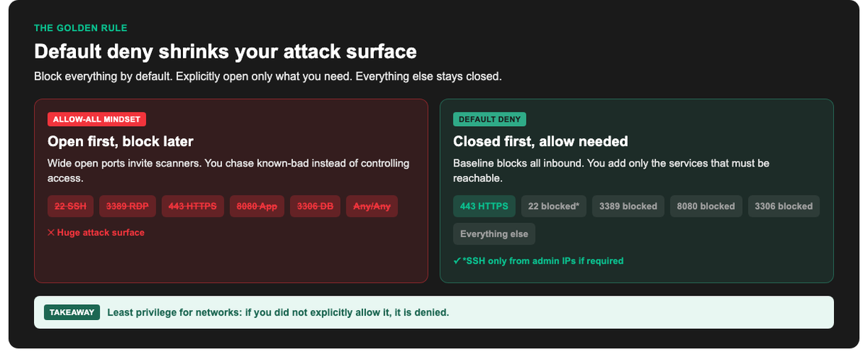
Task: Select the 3389 blocked chip
Action: tap(628, 206)
